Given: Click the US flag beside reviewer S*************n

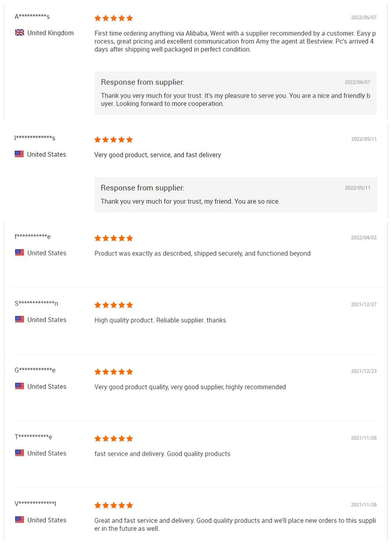Looking at the screenshot, I should coord(20,320).
